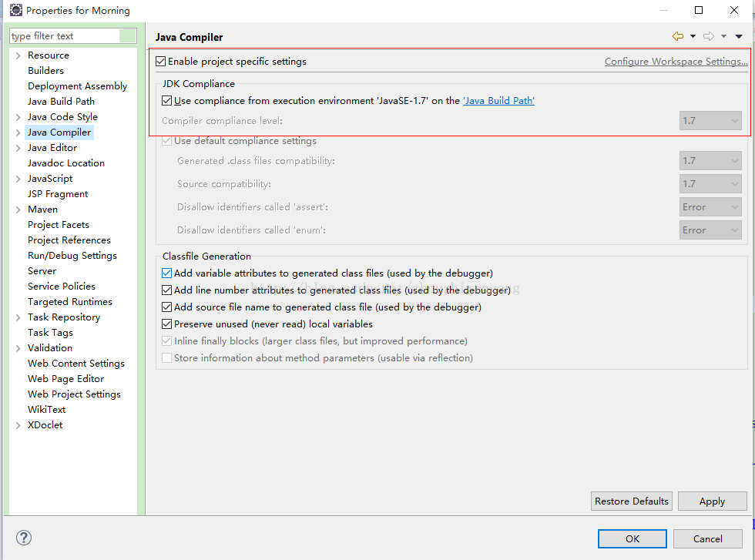This screenshot has width=755, height=560.
Task: Open Disallow identifiers called 'enum' dropdown
Action: coord(710,230)
